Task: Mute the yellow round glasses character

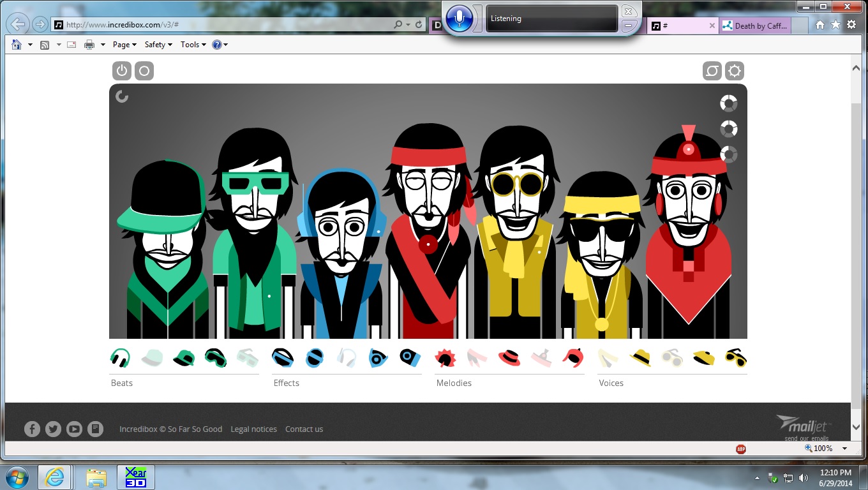Action: pyautogui.click(x=516, y=233)
